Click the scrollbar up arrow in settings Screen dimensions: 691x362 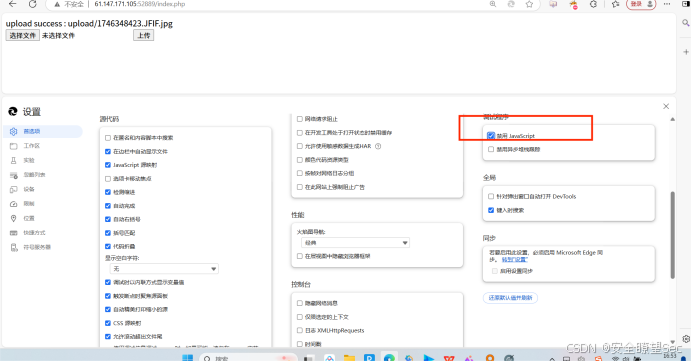(x=672, y=119)
